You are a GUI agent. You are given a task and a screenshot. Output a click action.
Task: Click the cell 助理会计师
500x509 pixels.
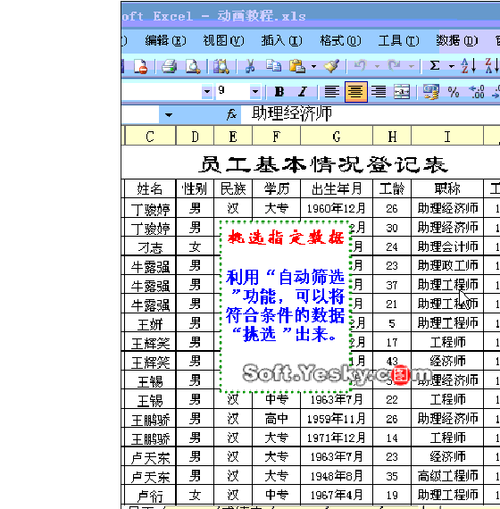point(448,247)
